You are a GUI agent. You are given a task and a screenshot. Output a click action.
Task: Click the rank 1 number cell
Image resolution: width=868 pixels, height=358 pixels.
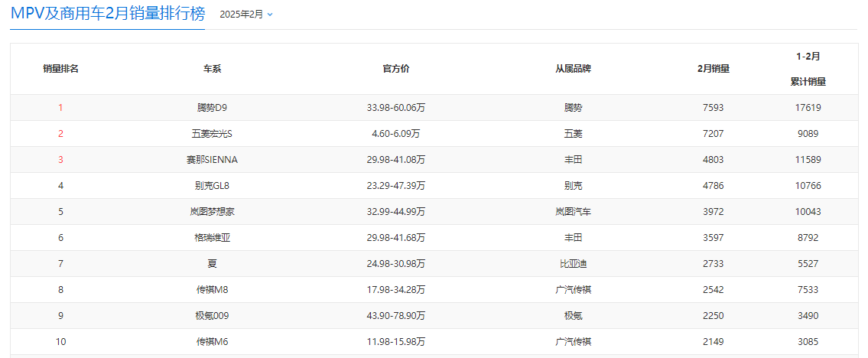coord(61,108)
